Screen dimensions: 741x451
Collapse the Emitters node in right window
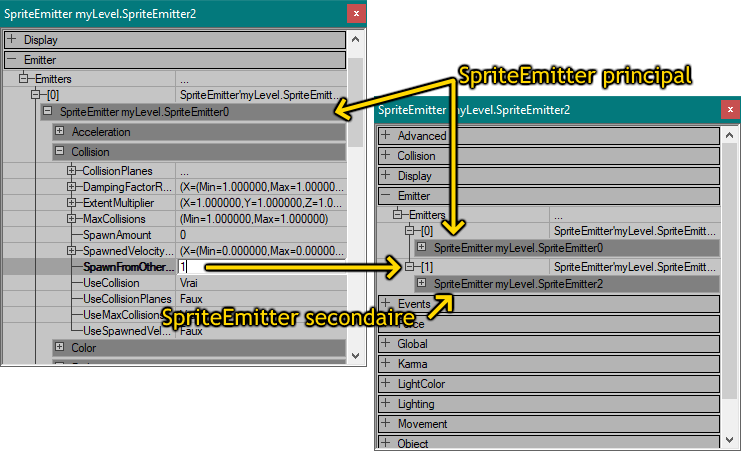point(397,215)
